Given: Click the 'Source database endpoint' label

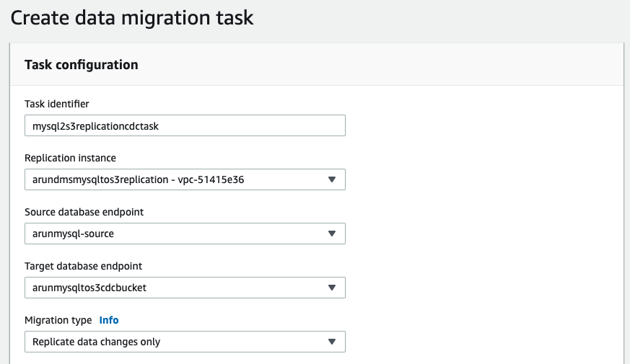Looking at the screenshot, I should [83, 212].
